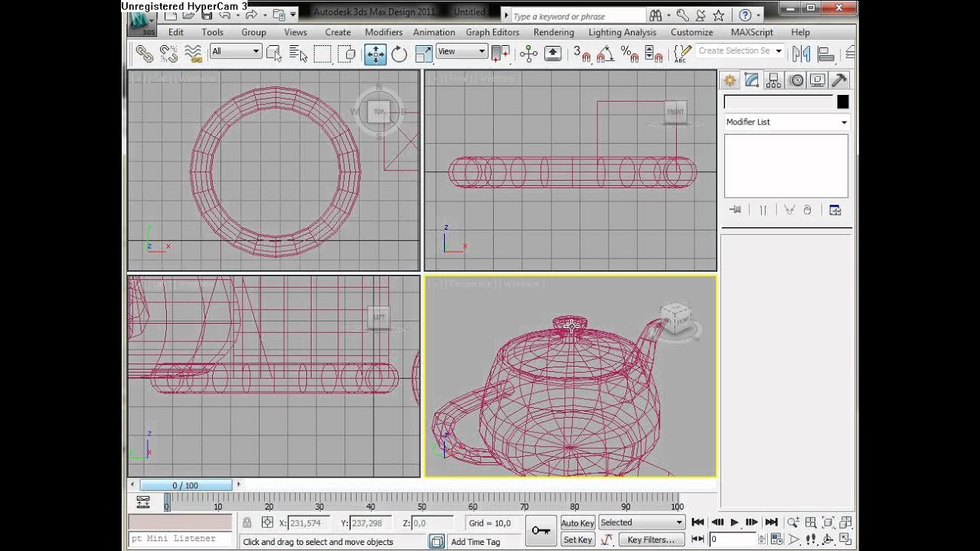The width and height of the screenshot is (980, 551).
Task: Choose the Rectangular Selection Region tool
Action: (x=322, y=53)
